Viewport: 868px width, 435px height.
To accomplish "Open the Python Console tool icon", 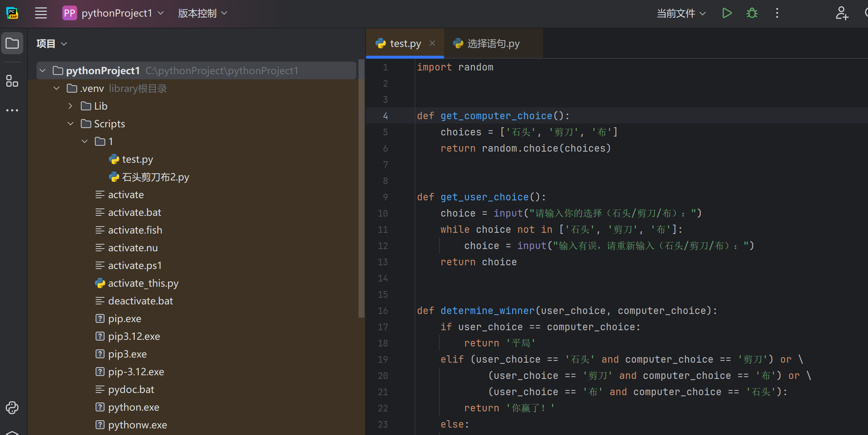I will 12,408.
